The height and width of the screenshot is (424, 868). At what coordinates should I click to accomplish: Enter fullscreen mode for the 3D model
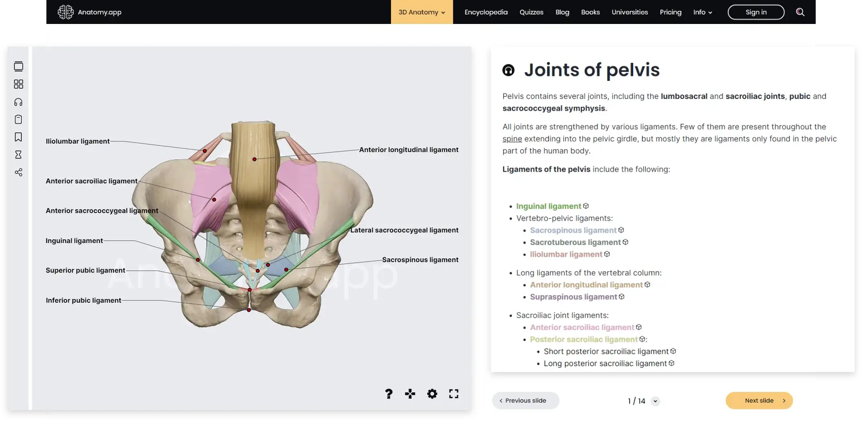pyautogui.click(x=453, y=394)
